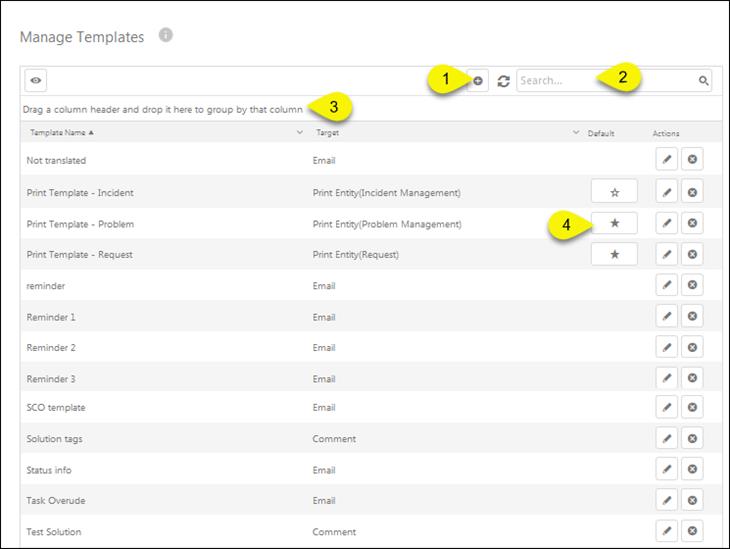Click the info icon beside Manage Templates
The width and height of the screenshot is (730, 549).
(166, 35)
